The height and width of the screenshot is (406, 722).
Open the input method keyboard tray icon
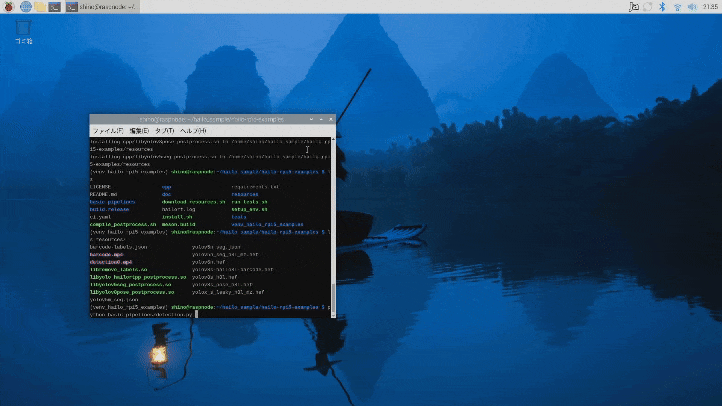coord(634,6)
